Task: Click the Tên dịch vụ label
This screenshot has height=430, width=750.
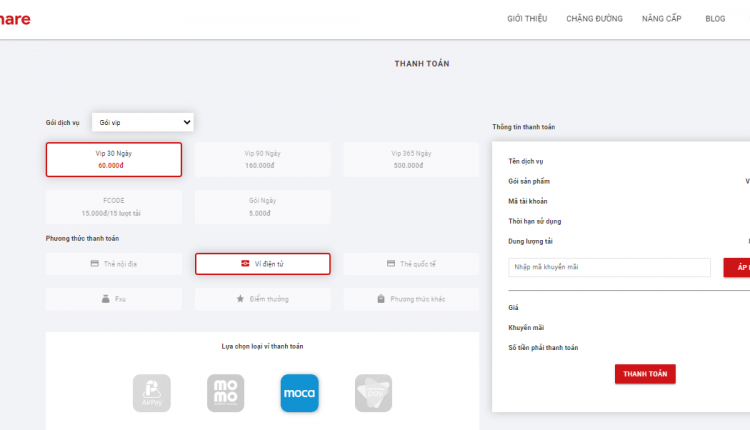Action: [526, 161]
